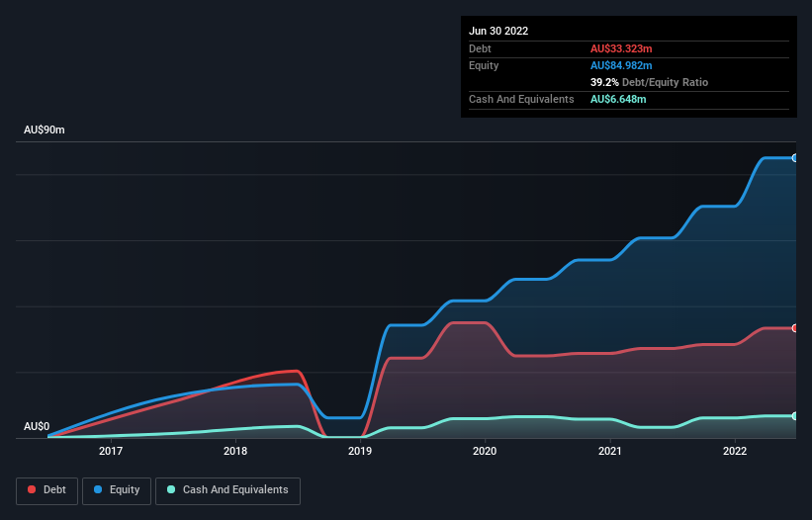Click the red Debt legend dot

[32, 489]
